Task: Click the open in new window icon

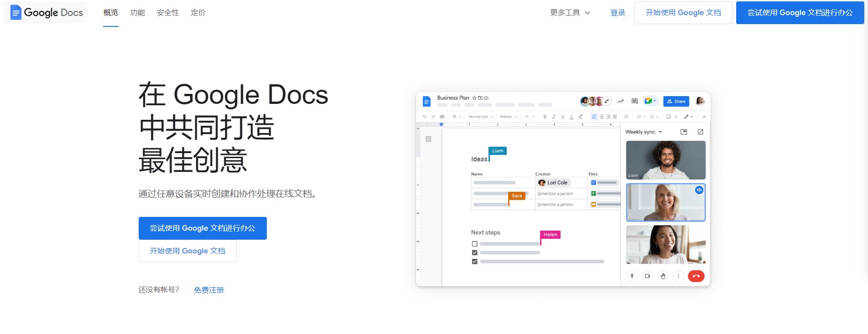Action: (700, 132)
